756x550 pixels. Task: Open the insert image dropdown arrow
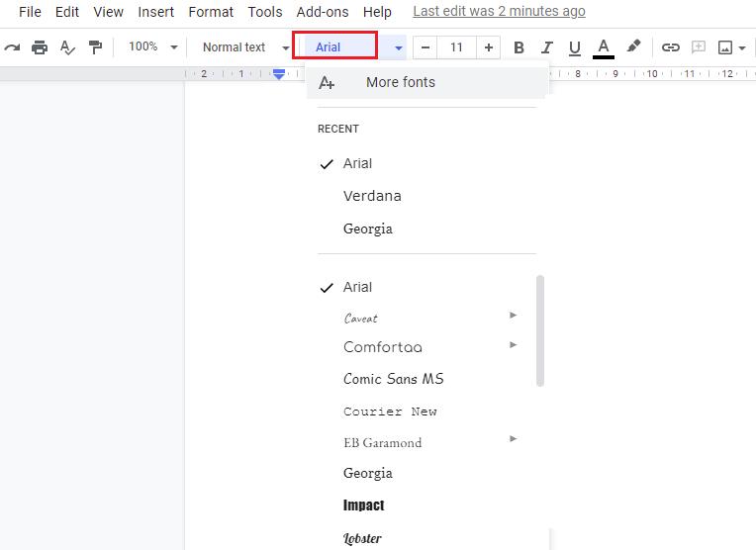742,47
